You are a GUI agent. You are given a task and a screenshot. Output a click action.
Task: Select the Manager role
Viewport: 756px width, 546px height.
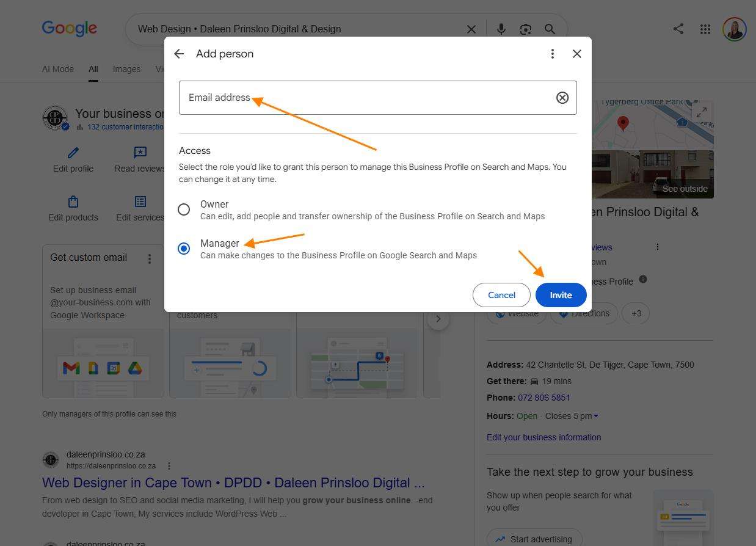[184, 249]
